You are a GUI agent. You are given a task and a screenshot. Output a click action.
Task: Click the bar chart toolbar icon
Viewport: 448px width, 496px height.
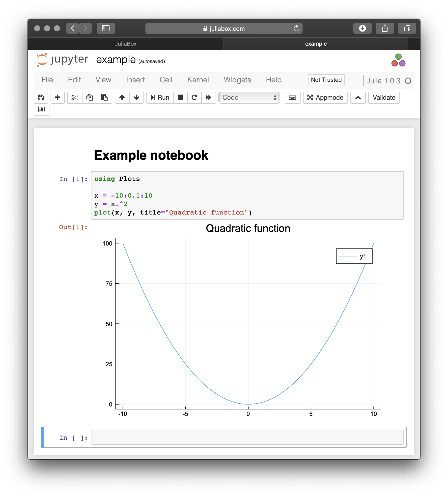coord(42,109)
